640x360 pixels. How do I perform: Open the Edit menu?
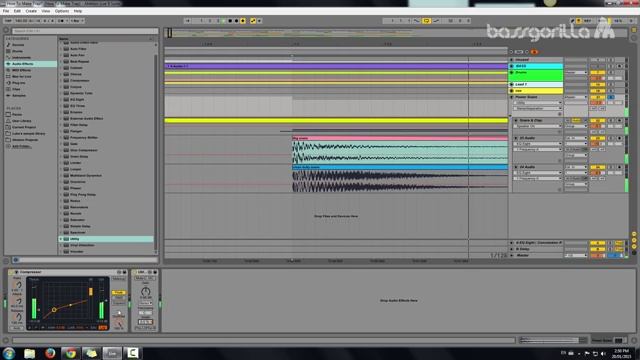pos(17,11)
